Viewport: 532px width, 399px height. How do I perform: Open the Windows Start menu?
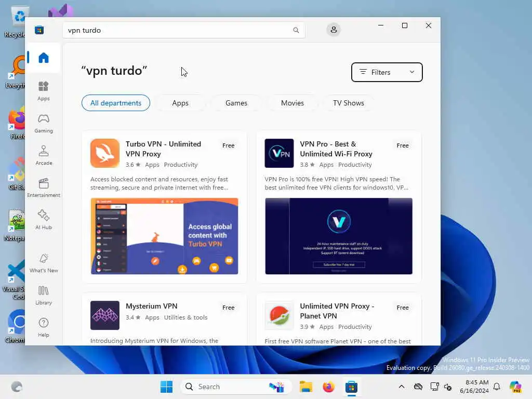click(x=166, y=387)
